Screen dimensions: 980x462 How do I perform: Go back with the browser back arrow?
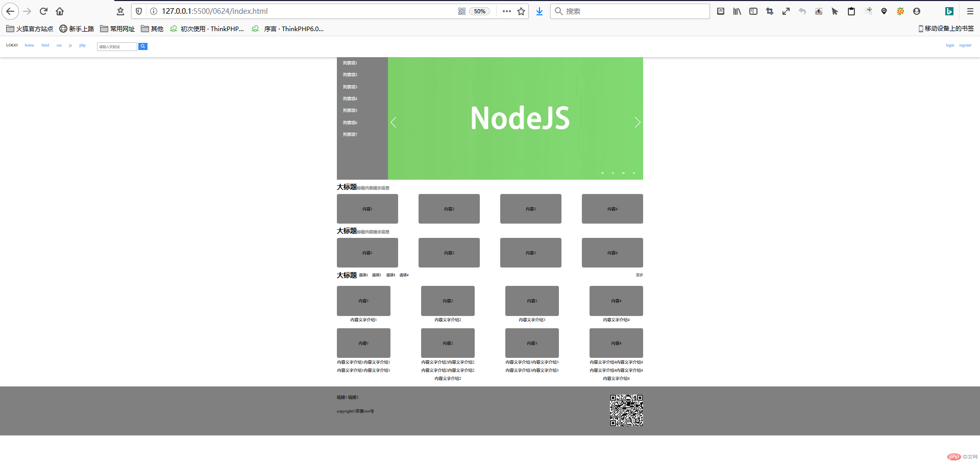tap(10, 11)
